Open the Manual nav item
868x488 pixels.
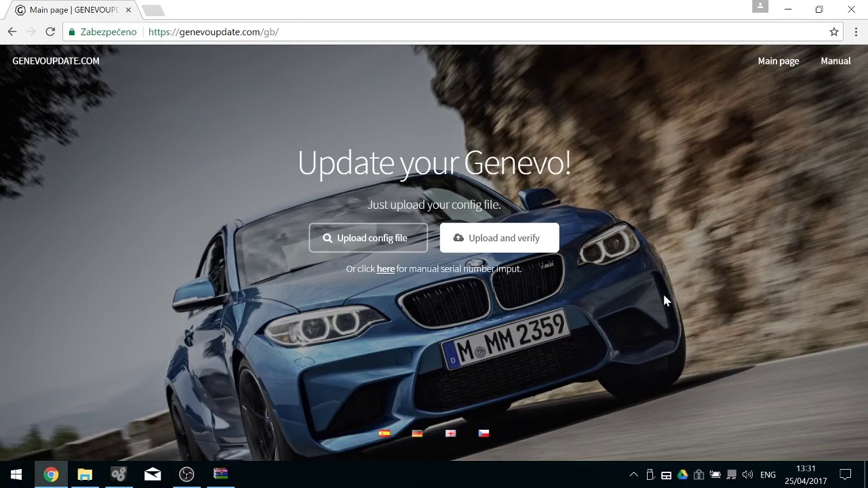coord(835,61)
